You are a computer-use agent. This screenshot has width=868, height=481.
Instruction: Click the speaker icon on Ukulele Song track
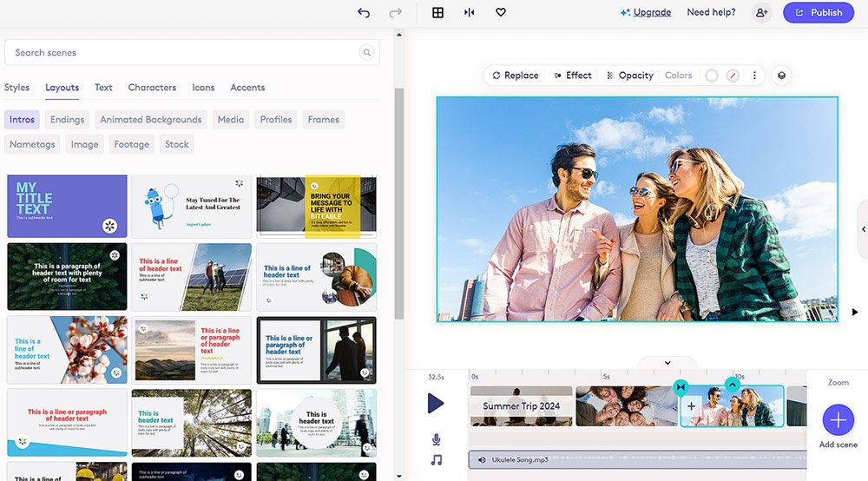click(482, 460)
